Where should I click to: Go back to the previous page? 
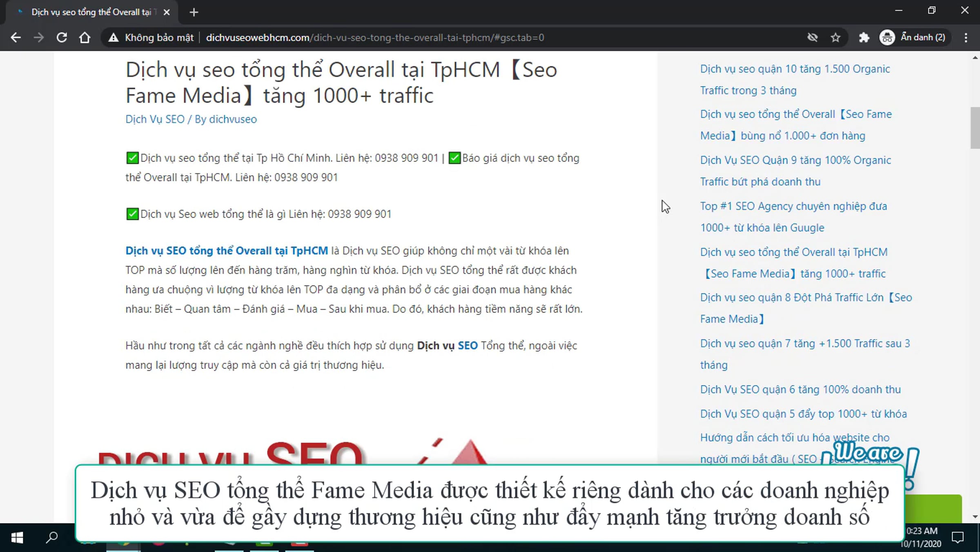[x=16, y=38]
